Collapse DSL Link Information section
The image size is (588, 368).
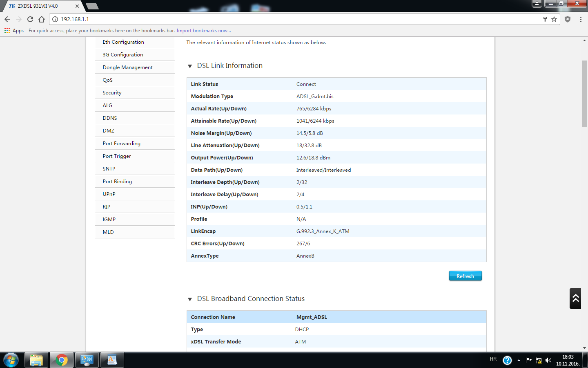click(x=190, y=66)
